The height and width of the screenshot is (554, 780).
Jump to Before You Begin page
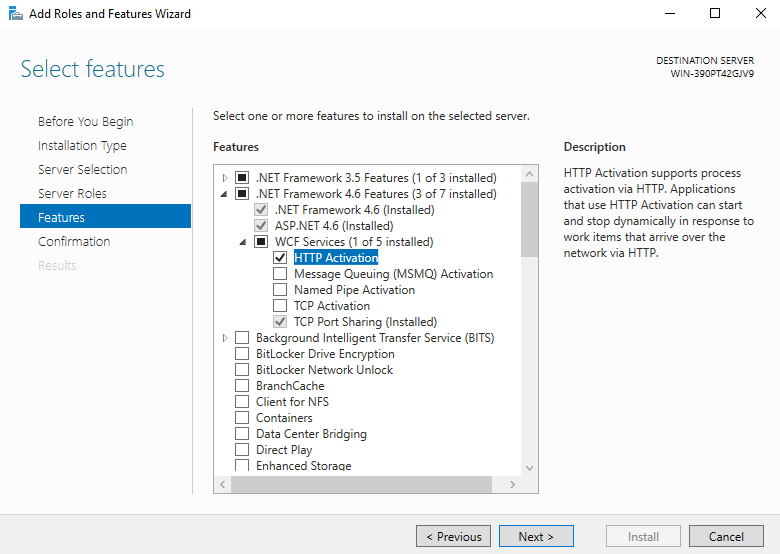pos(85,121)
